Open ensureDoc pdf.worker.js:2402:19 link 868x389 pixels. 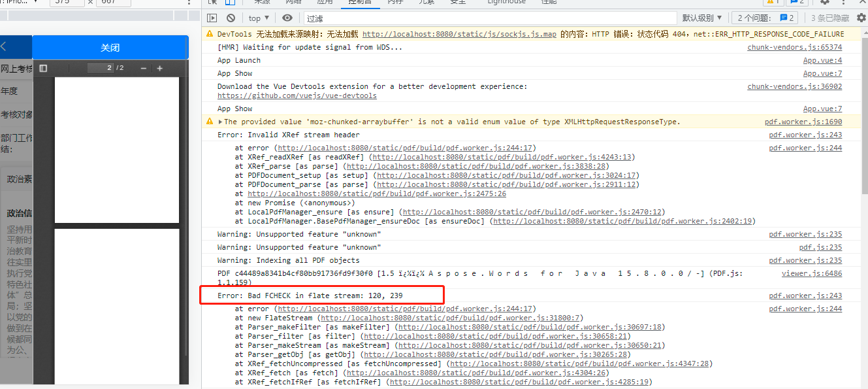coord(621,221)
